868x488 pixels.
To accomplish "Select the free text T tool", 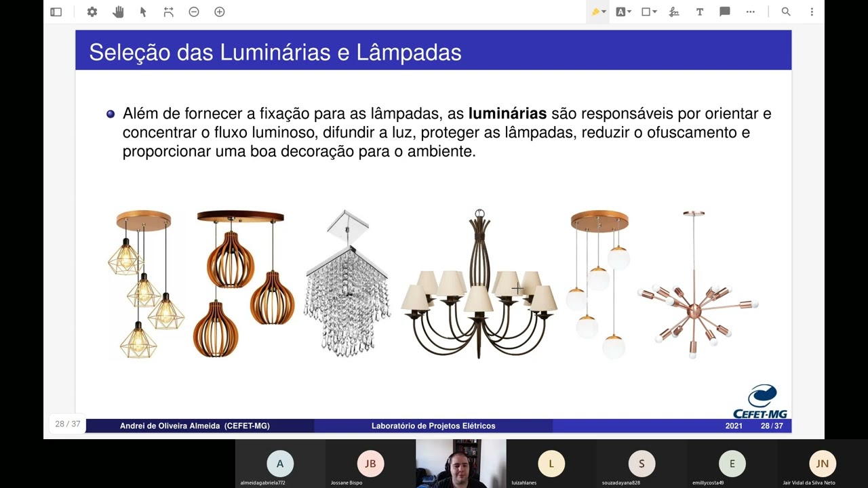I will (x=700, y=12).
